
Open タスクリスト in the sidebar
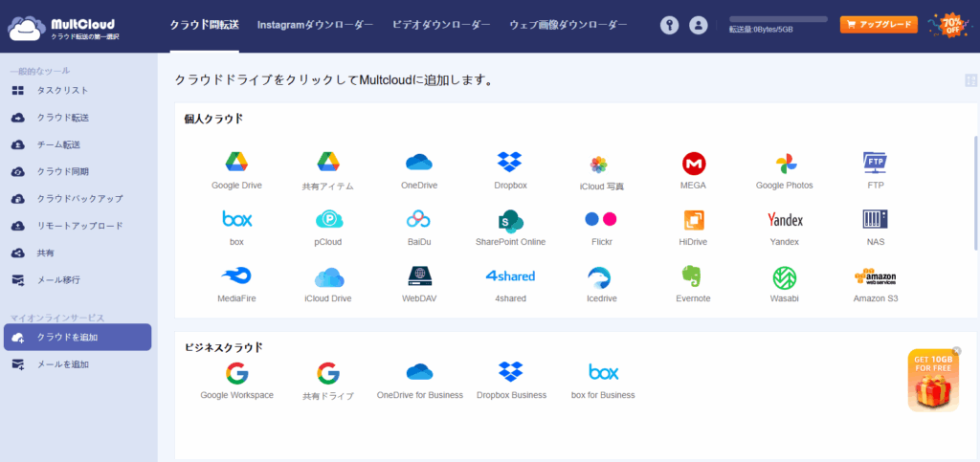[x=62, y=90]
